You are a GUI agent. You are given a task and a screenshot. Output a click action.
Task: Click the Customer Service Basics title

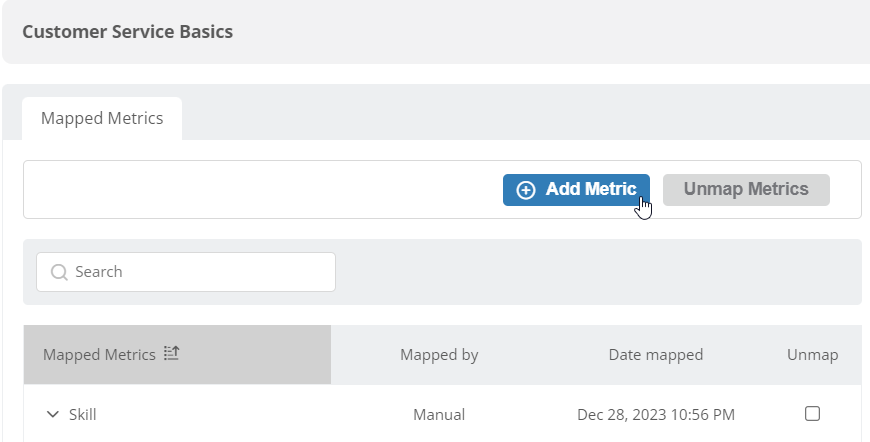[128, 32]
